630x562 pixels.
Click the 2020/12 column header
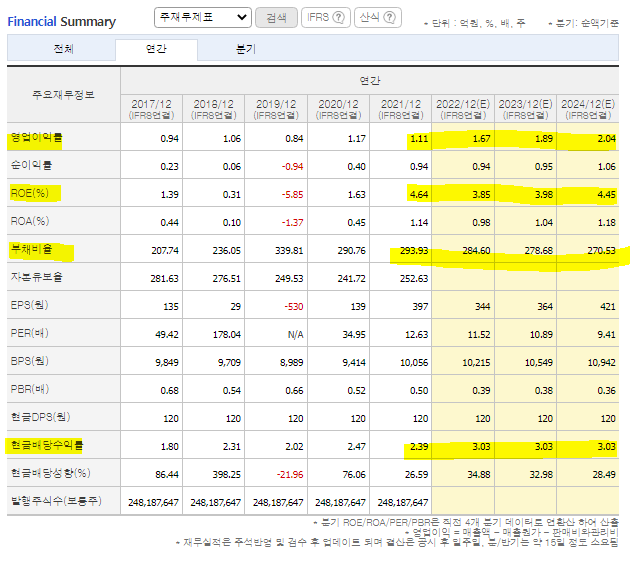click(338, 109)
